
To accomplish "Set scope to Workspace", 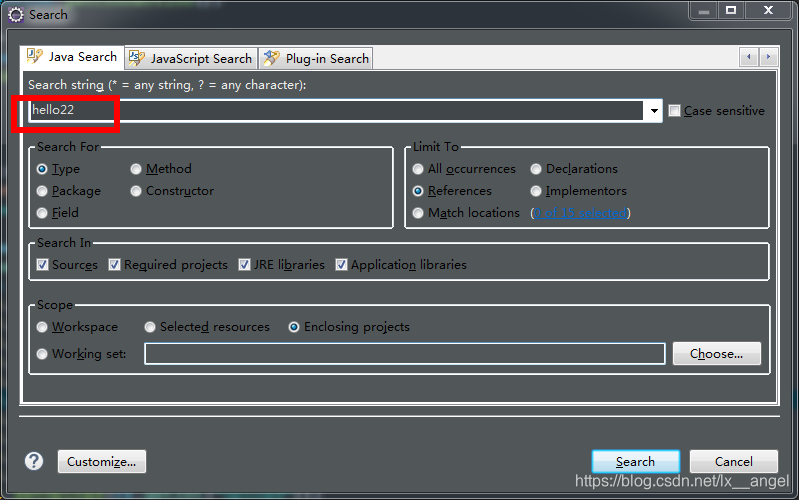I will click(42, 327).
